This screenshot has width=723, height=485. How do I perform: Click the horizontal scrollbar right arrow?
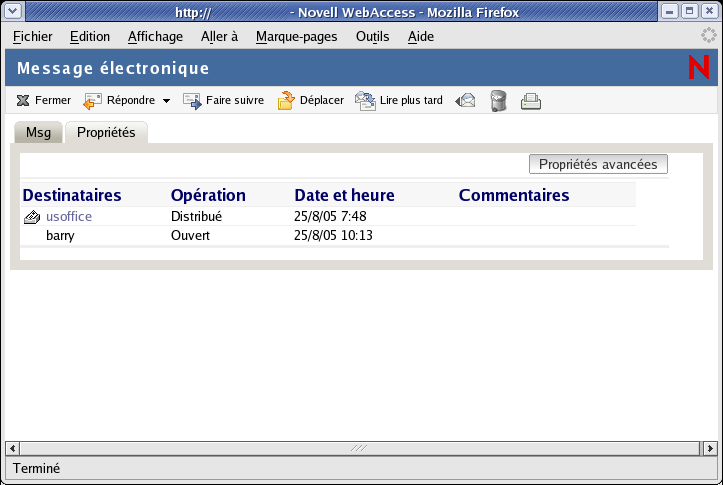click(x=710, y=448)
